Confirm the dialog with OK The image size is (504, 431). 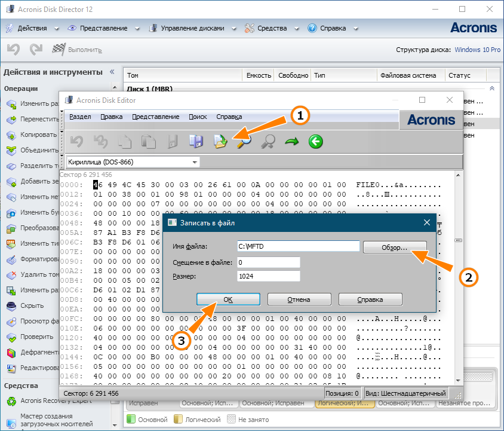228,299
